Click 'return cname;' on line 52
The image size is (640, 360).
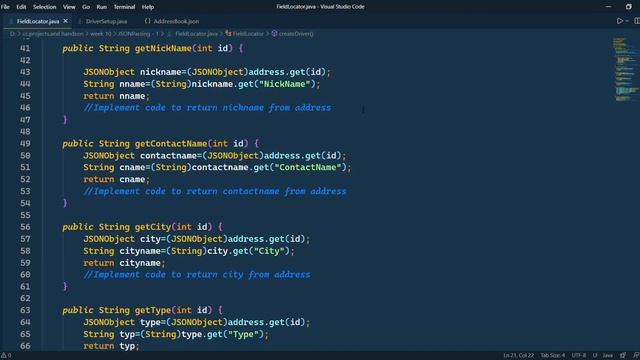pyautogui.click(x=116, y=179)
